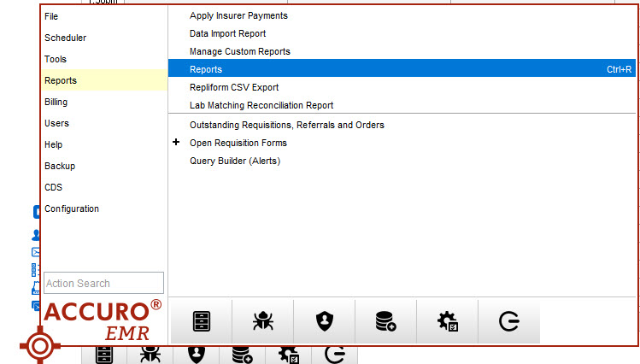Click the database plus icon in the menu panel
The image size is (640, 364).
coord(385,321)
